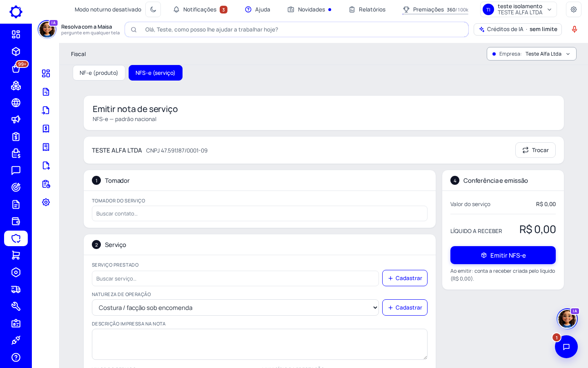Open the floating chat button with red badge
This screenshot has height=368, width=588.
[566, 347]
